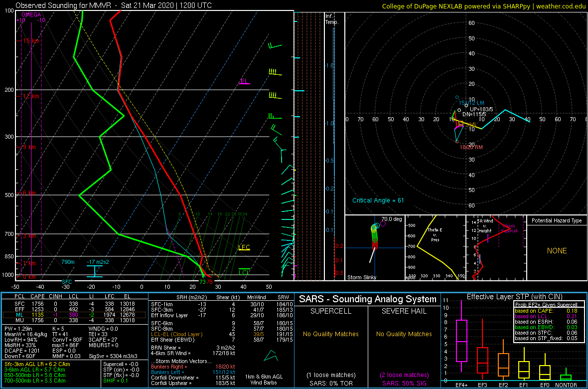
Task: Select the magenta "EL" marker on the skew-T
Action: (244, 81)
